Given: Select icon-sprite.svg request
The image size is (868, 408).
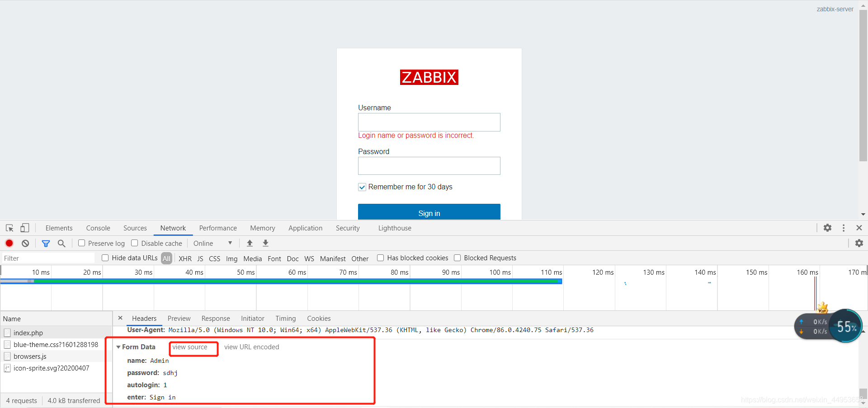Looking at the screenshot, I should coord(56,368).
